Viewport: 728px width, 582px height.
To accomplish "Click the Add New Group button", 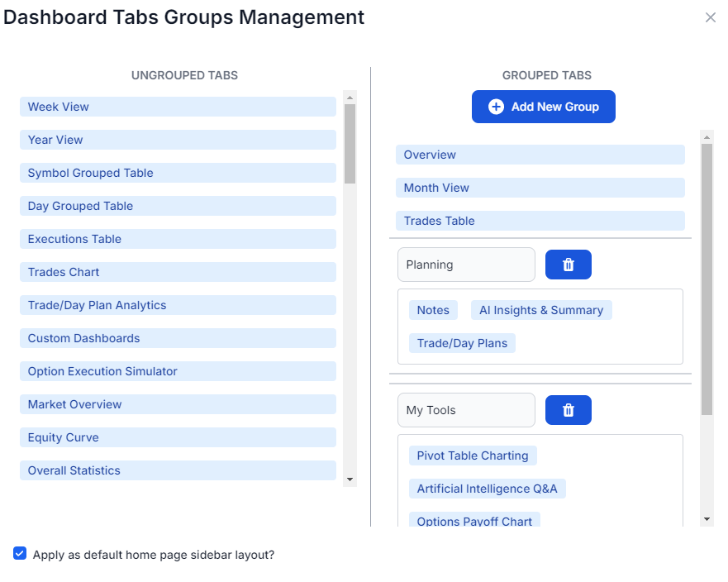I will click(x=543, y=107).
